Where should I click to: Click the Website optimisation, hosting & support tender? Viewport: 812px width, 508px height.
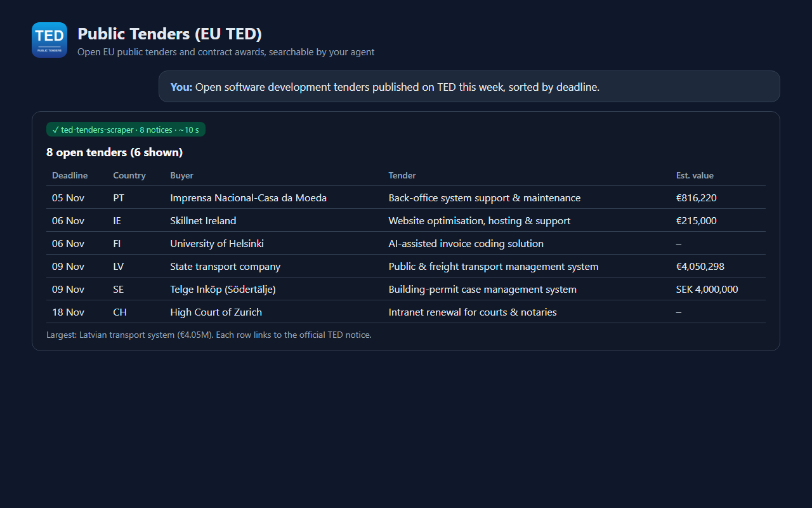click(x=480, y=221)
